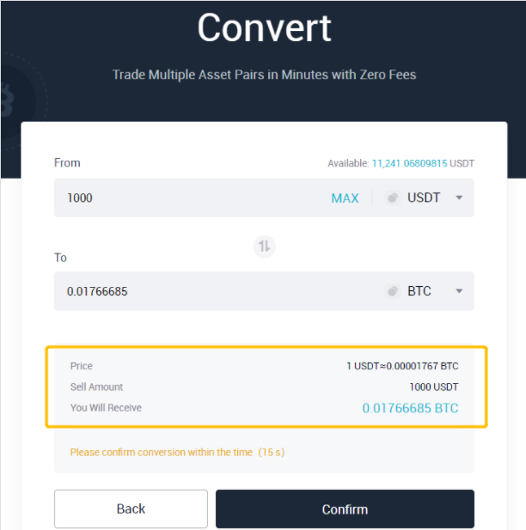
Task: Open the BTC currency dropdown arrow
Action: click(459, 291)
